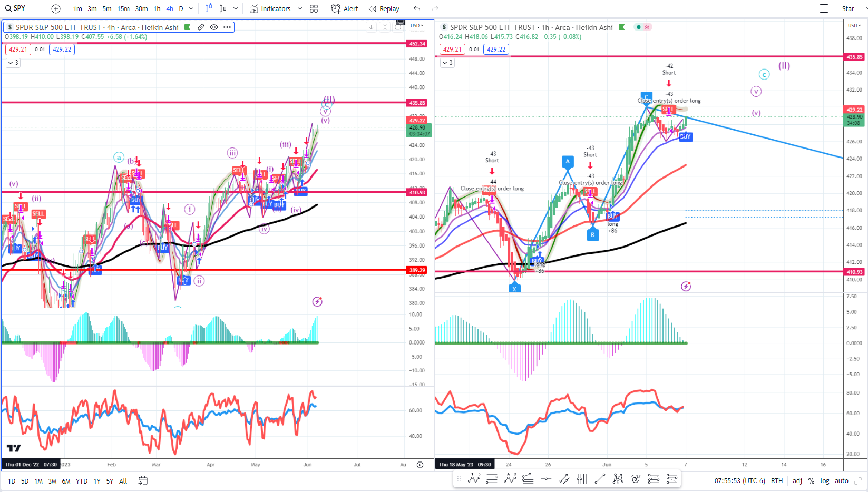Image resolution: width=868 pixels, height=492 pixels.
Task: Select the XABCD pattern tool
Action: tap(618, 478)
